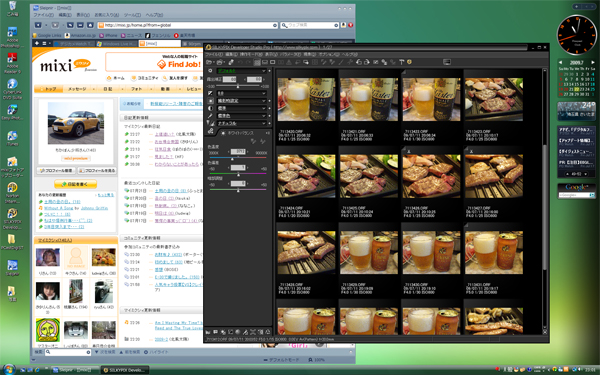Click the rotate right icon in SILKYPIX toolbar

pyautogui.click(x=367, y=62)
